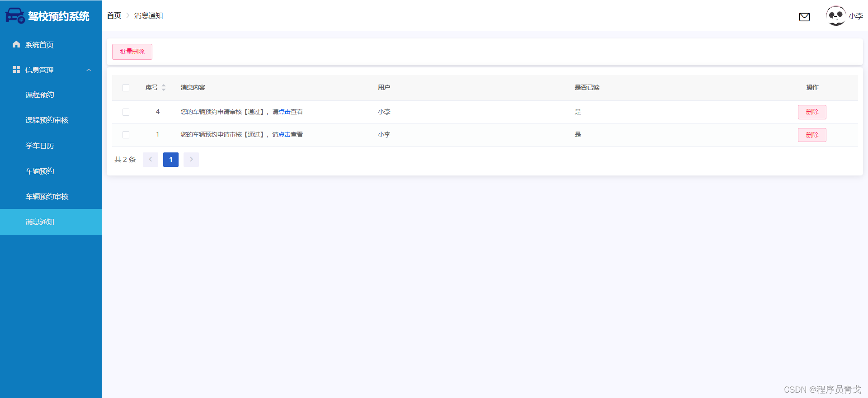Screen dimensions: 868x398
Task: Click 是 read status in row 1
Action: [578, 135]
